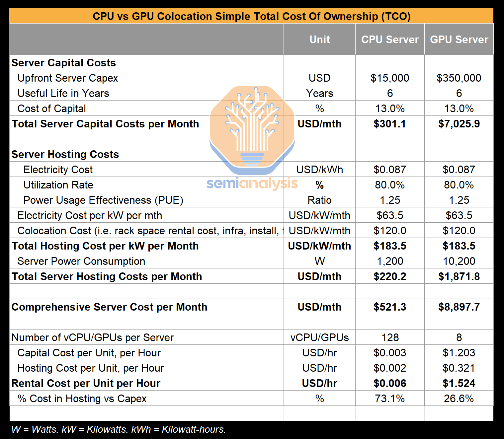504x439 pixels.
Task: Select the $15,000 CPU server capex cell
Action: 390,78
